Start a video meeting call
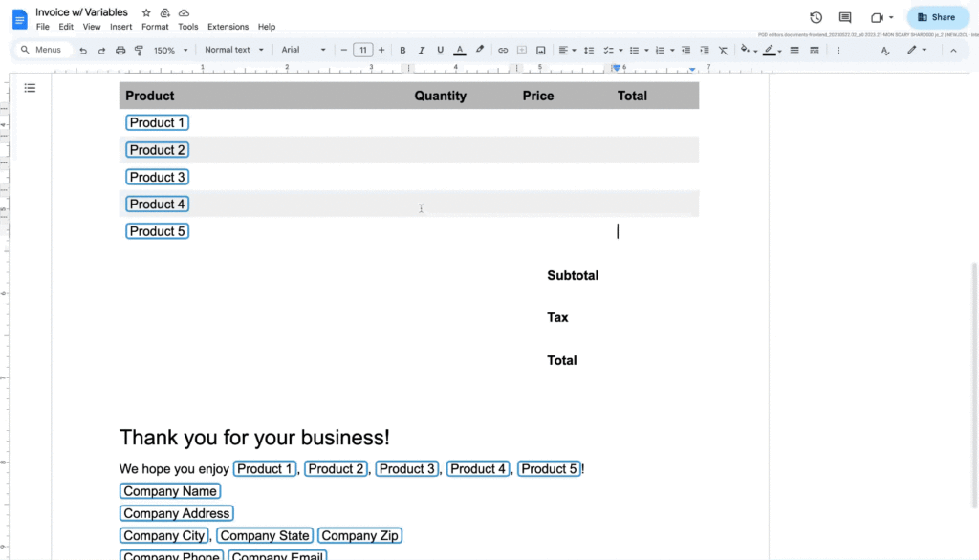This screenshot has width=979, height=560. (877, 17)
